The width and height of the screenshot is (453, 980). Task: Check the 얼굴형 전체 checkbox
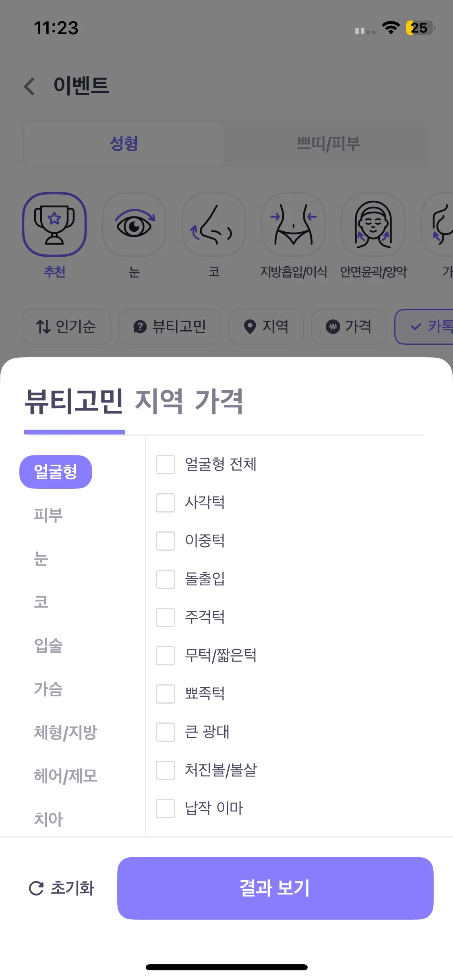pos(165,465)
